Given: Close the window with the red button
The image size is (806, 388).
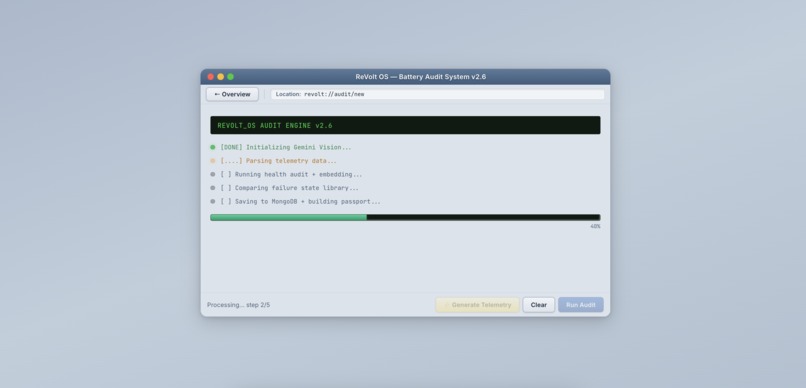Looking at the screenshot, I should [211, 77].
